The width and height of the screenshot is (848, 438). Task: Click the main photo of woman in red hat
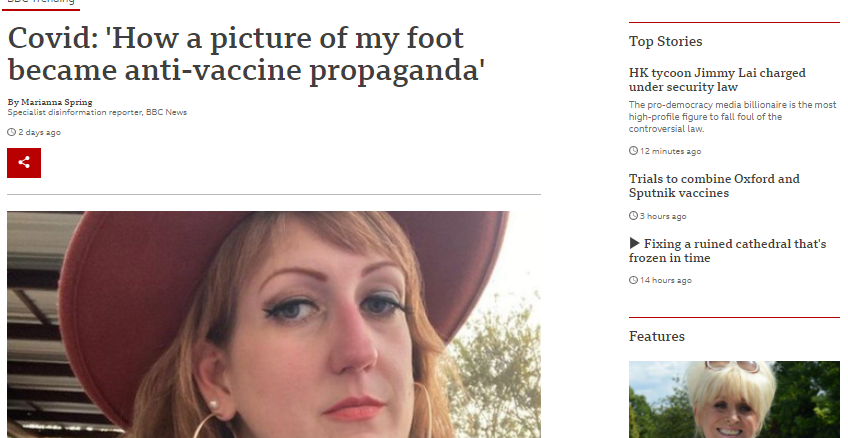[274, 324]
